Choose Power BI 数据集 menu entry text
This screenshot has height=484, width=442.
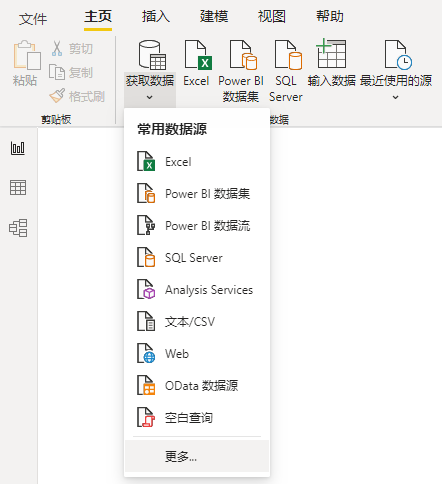208,194
